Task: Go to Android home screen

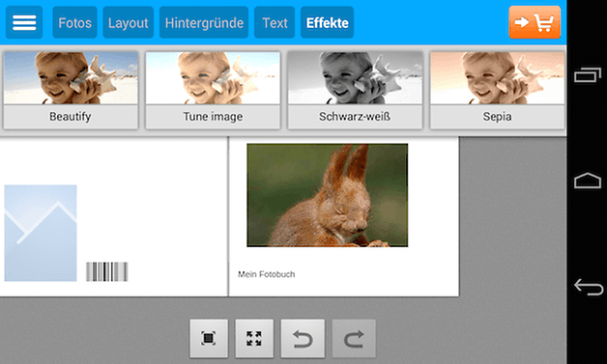Action: [588, 181]
